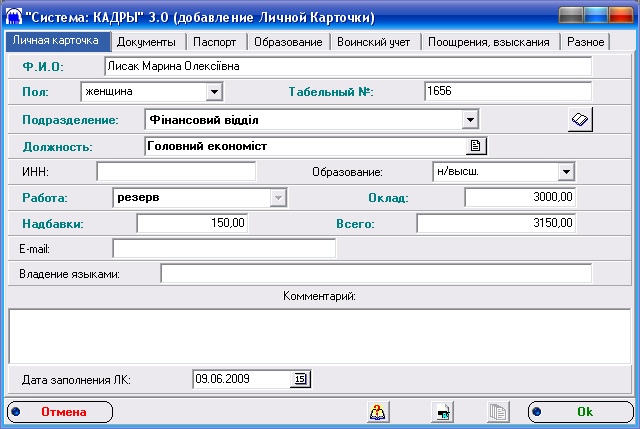
Task: Click inside the Комментарий text area
Action: tap(320, 336)
